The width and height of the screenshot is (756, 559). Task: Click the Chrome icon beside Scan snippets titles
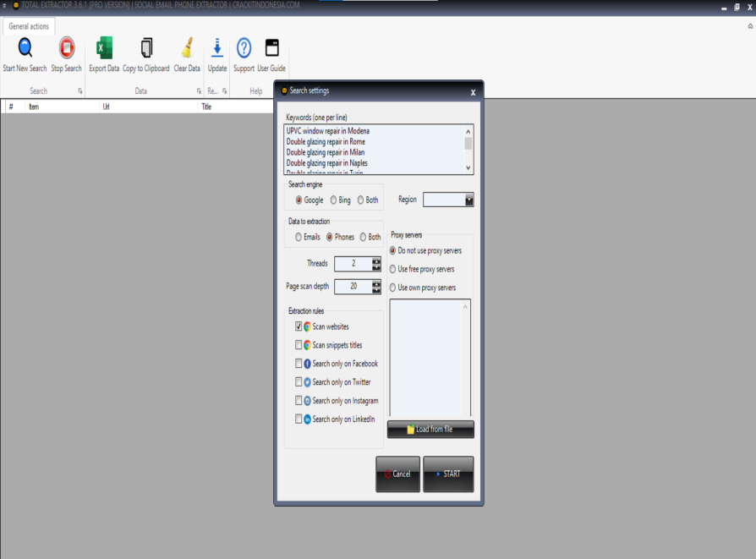point(307,345)
